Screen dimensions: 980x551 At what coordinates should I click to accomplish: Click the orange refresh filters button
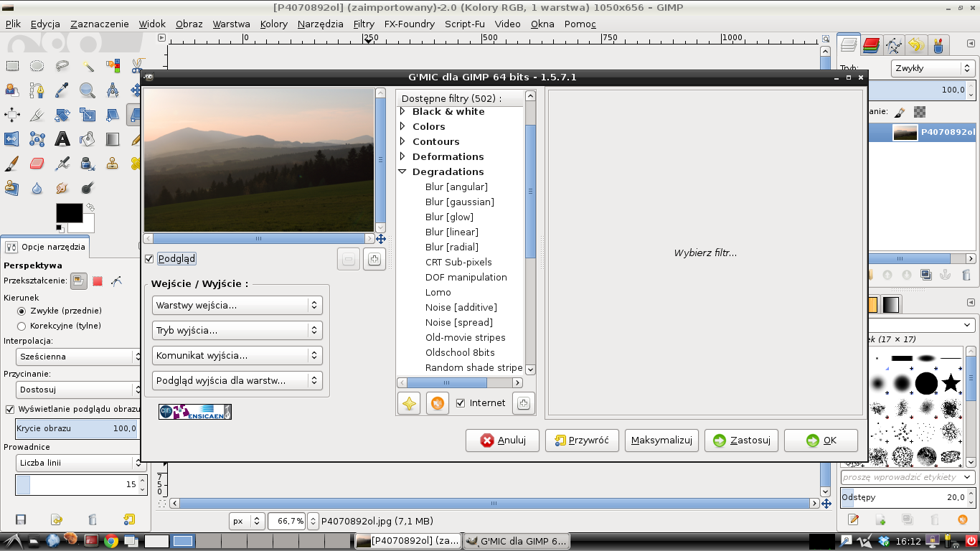coord(437,403)
